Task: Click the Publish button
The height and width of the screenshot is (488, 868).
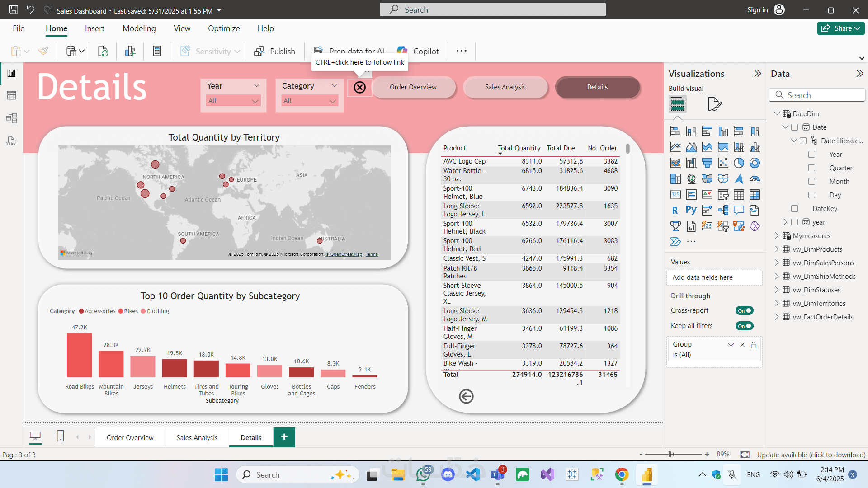Action: [x=274, y=51]
